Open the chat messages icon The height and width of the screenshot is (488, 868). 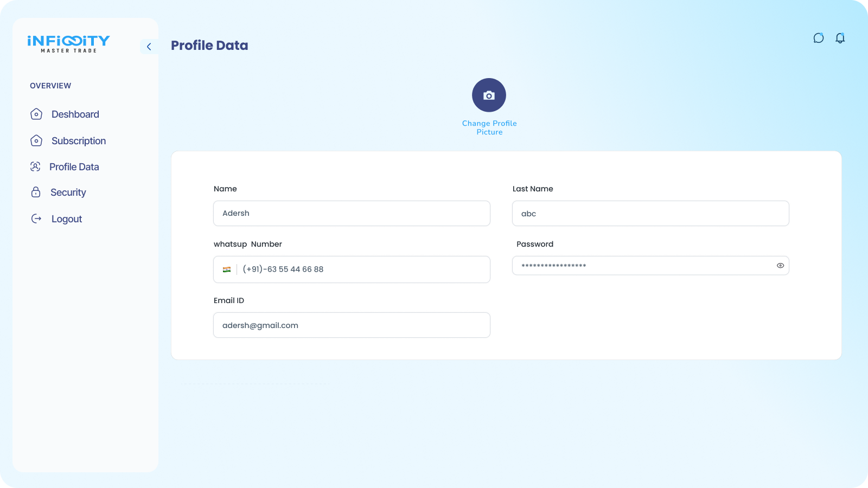click(x=819, y=38)
